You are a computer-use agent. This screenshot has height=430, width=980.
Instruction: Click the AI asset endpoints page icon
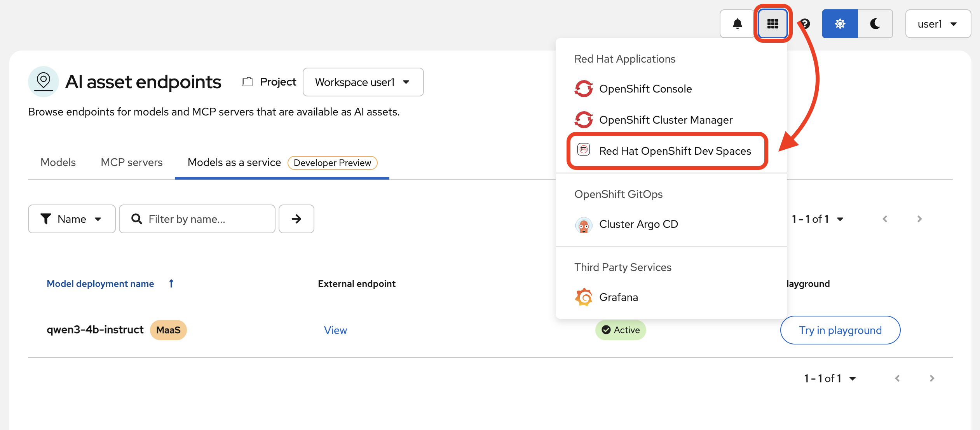pos(44,82)
